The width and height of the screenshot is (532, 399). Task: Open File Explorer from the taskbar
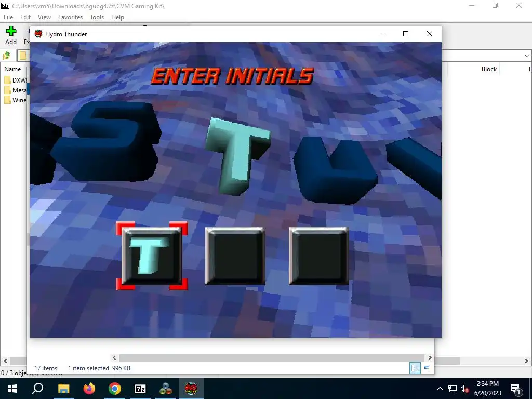pyautogui.click(x=63, y=389)
